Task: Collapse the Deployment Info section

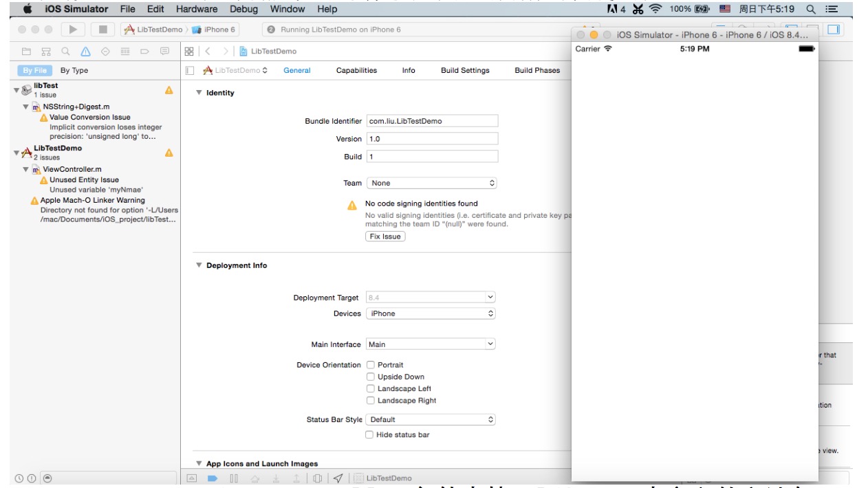Action: (x=199, y=265)
